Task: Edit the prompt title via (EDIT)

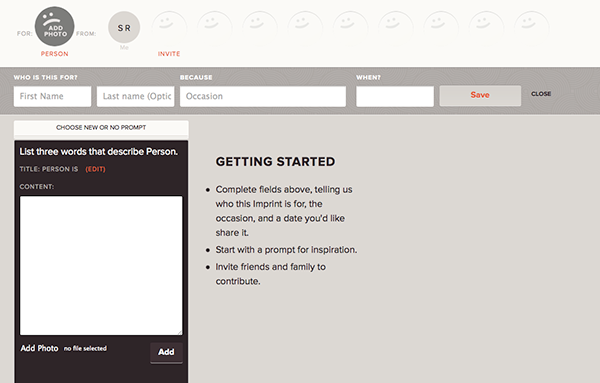Action: point(95,169)
